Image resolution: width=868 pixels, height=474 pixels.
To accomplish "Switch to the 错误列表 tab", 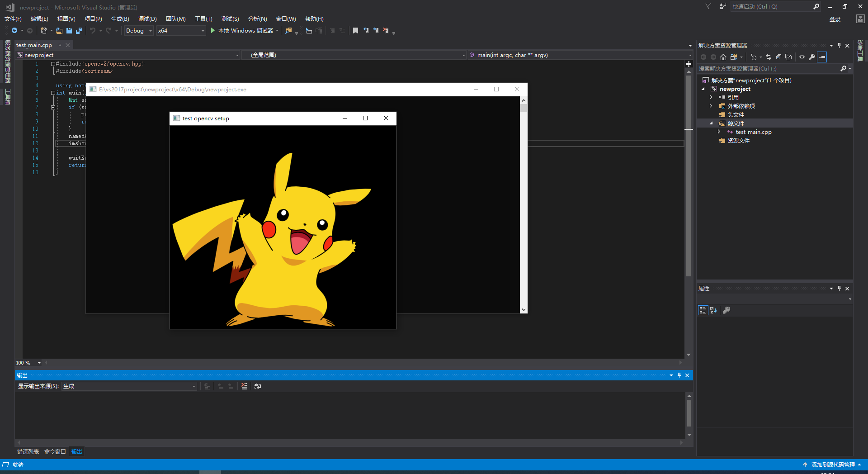I will coord(28,451).
